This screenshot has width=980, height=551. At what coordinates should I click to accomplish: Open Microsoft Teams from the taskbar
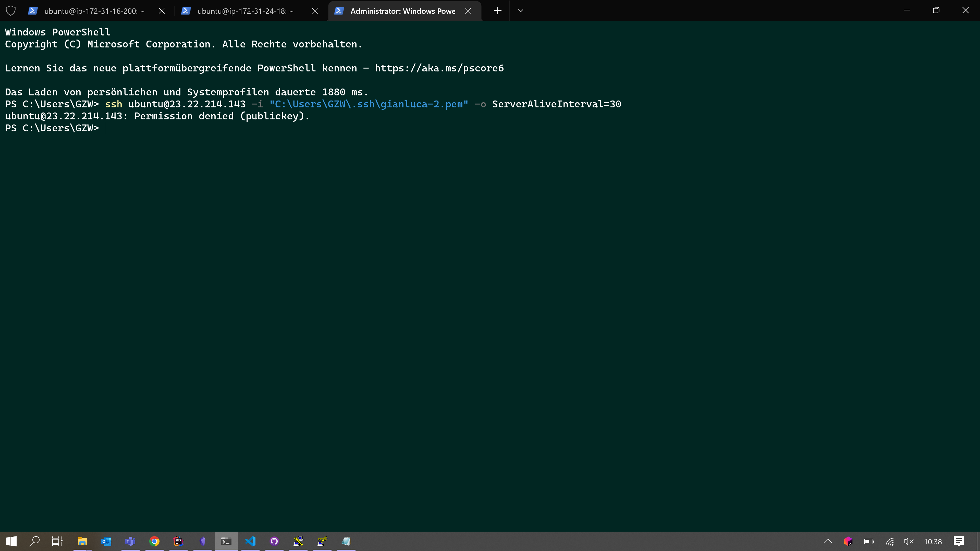(x=130, y=541)
